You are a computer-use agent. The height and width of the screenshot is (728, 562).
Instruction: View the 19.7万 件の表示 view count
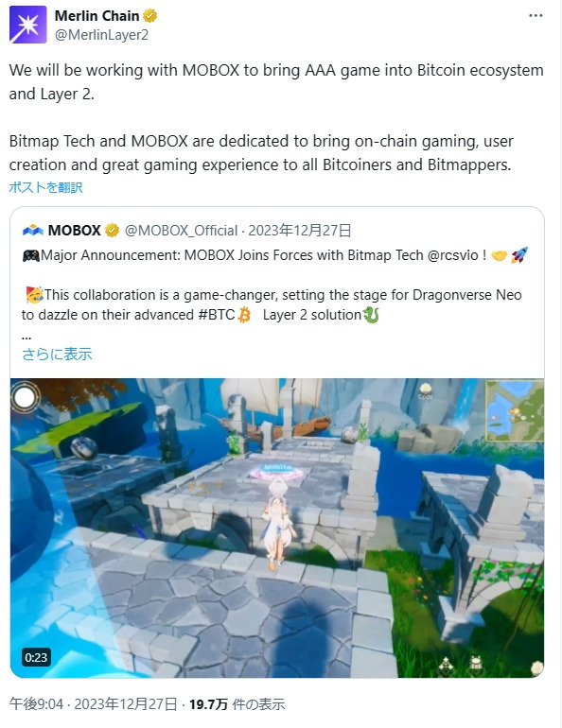click(237, 703)
